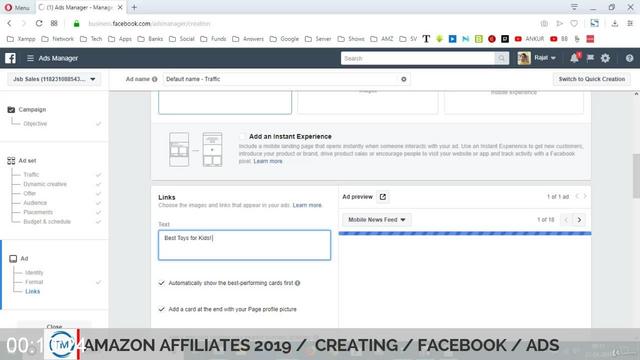Open the Banks bookmarks folder
The width and height of the screenshot is (640, 360).
tap(150, 39)
